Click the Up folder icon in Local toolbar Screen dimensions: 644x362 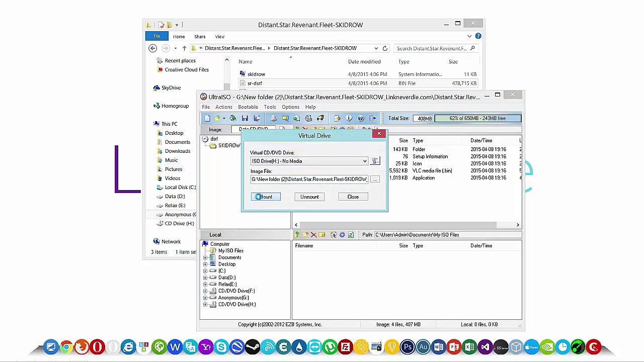click(x=297, y=235)
